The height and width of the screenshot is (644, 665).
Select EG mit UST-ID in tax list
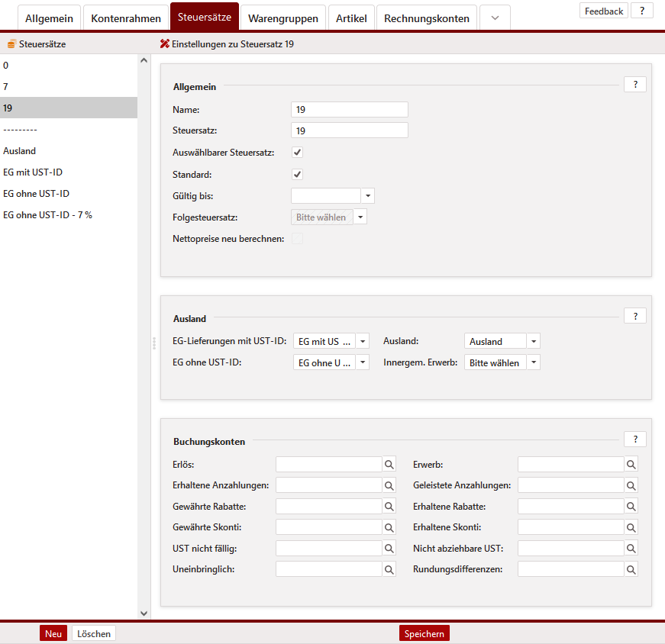click(x=33, y=172)
